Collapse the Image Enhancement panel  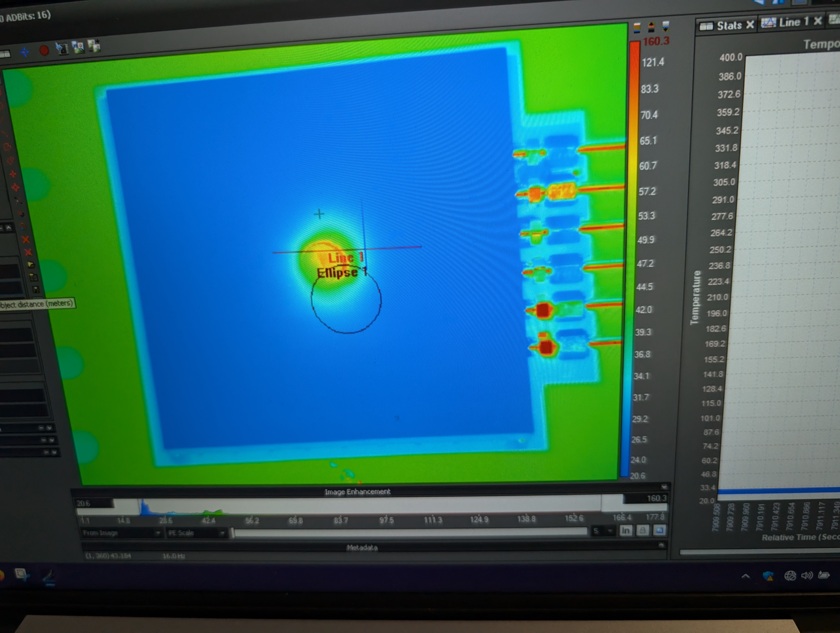(664, 487)
